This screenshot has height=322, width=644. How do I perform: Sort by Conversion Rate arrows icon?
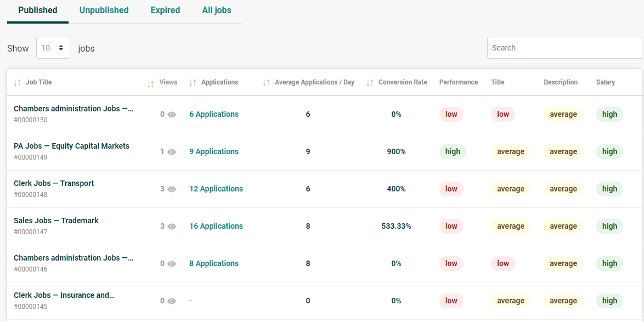[370, 82]
